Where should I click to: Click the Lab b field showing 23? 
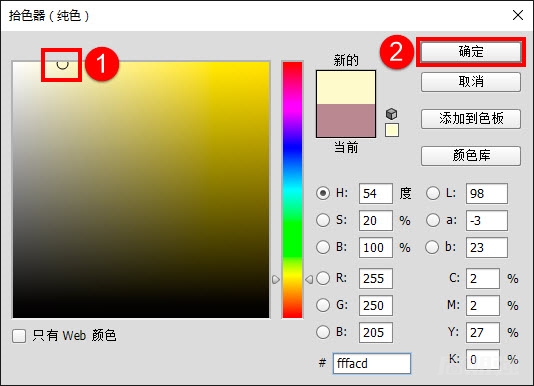coord(487,247)
